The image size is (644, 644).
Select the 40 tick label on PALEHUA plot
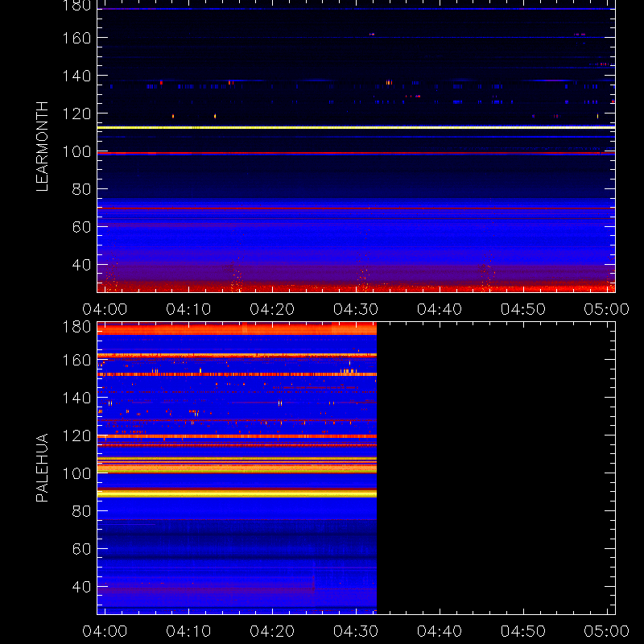pos(81,587)
